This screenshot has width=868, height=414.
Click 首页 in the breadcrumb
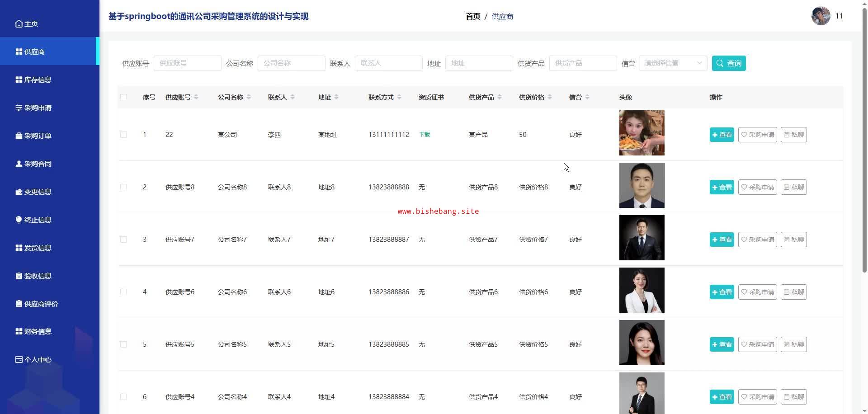point(473,16)
